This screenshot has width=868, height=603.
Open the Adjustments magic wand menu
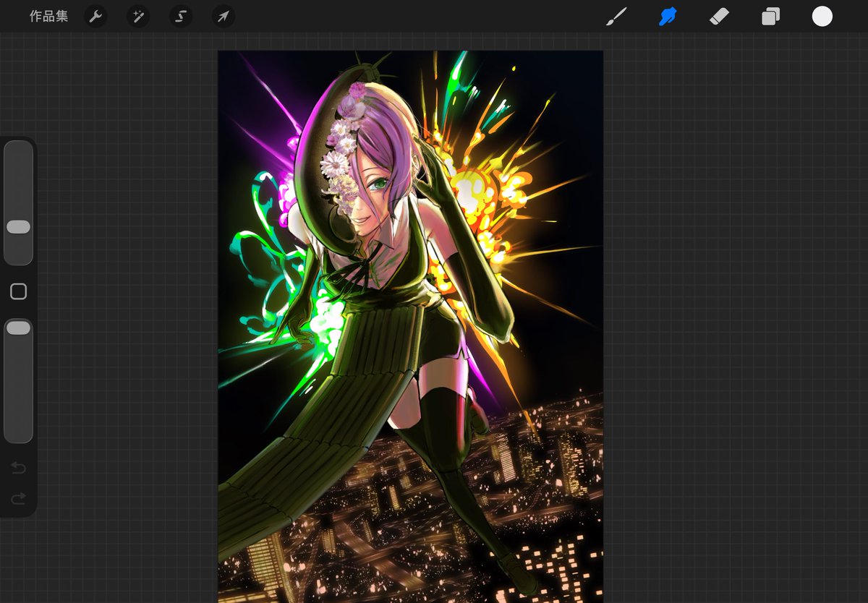138,17
